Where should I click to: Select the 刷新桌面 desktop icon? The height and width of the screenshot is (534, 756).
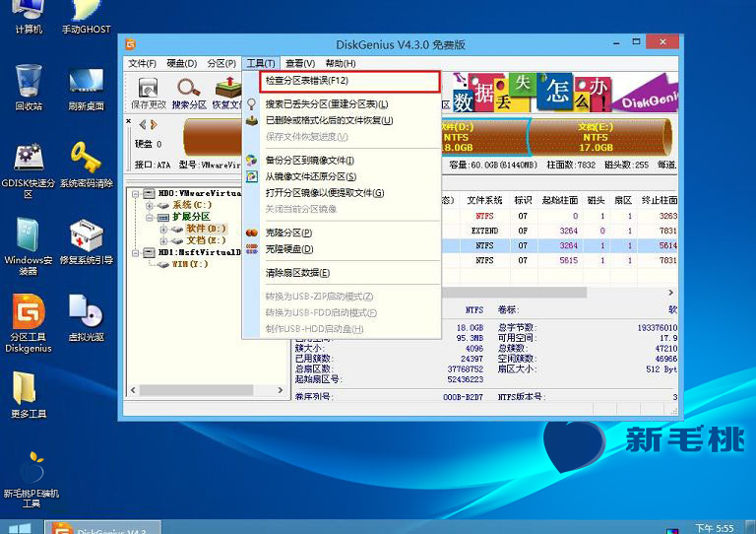point(86,90)
